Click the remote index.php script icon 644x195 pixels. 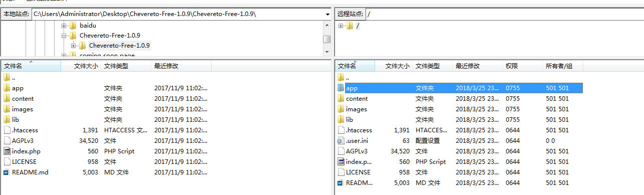tap(341, 162)
